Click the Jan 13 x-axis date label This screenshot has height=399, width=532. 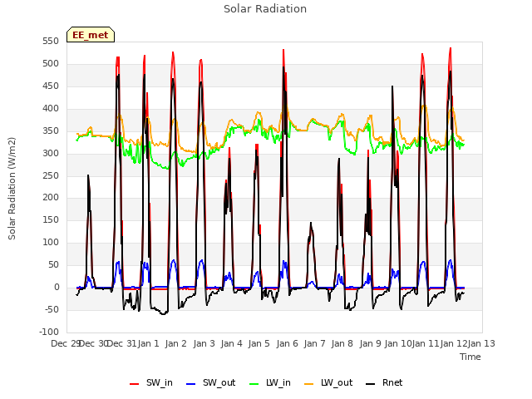pos(481,343)
